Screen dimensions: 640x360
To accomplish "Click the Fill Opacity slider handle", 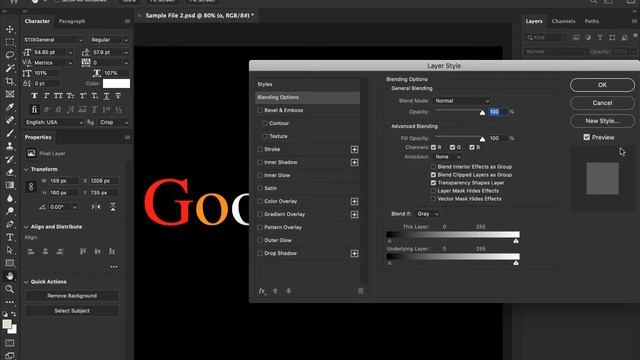I will [482, 139].
